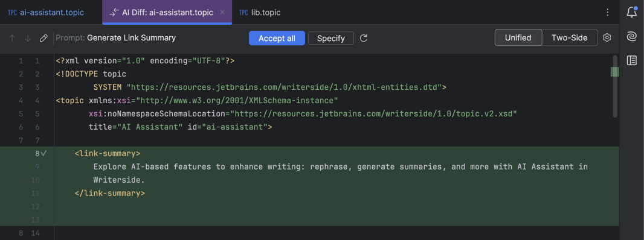Switch to Two-Side diff view
The width and height of the screenshot is (644, 240).
tap(569, 38)
